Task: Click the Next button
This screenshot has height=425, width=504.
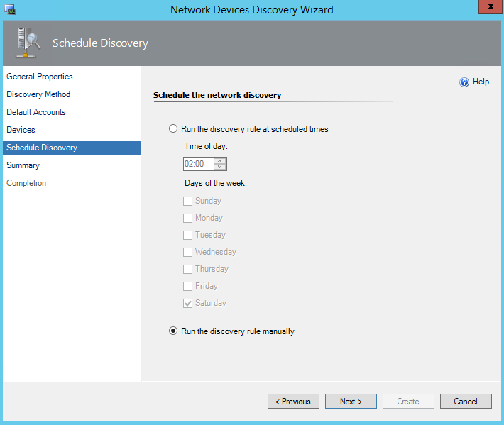Action: 351,402
